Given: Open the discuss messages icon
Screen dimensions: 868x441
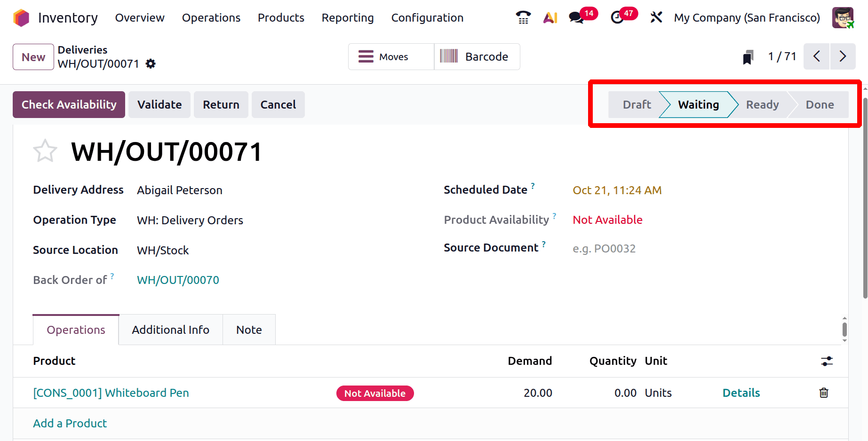Looking at the screenshot, I should (x=576, y=18).
